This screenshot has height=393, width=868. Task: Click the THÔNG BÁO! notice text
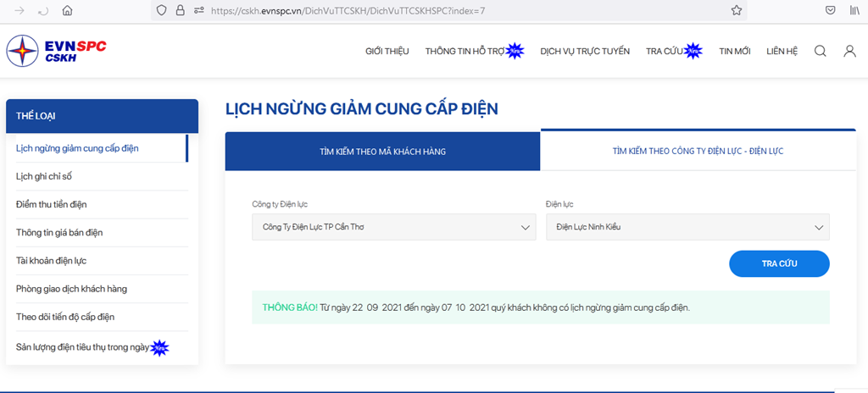290,307
